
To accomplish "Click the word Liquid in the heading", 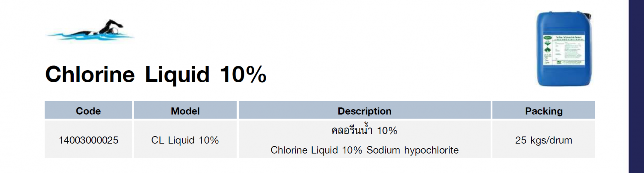I will (x=177, y=75).
